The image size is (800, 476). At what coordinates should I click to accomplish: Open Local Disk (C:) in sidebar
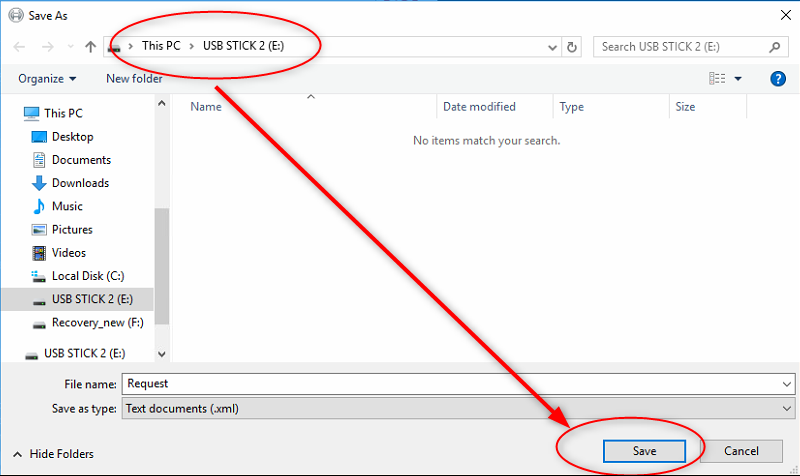tap(87, 276)
